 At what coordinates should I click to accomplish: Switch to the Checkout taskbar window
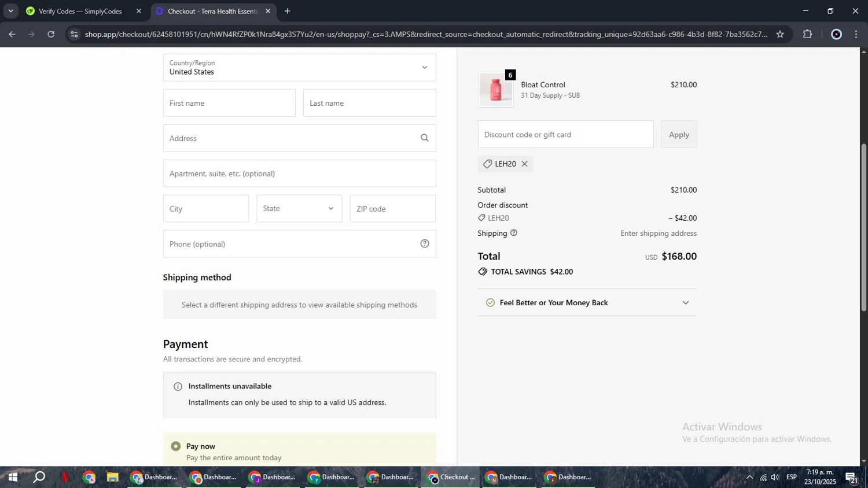click(x=451, y=477)
